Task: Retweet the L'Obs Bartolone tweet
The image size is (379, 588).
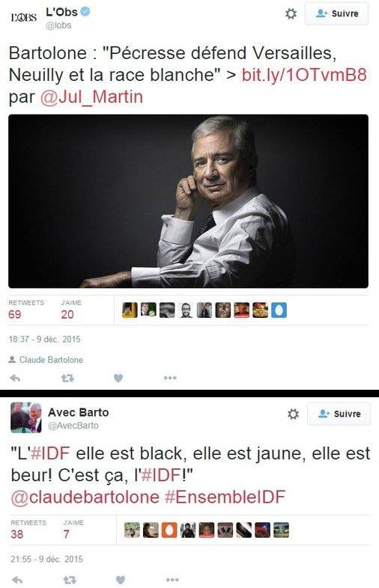Action: tap(67, 378)
